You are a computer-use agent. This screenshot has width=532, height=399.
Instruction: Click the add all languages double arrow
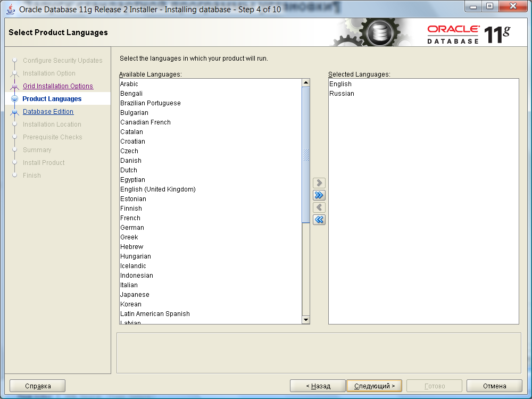pyautogui.click(x=319, y=195)
